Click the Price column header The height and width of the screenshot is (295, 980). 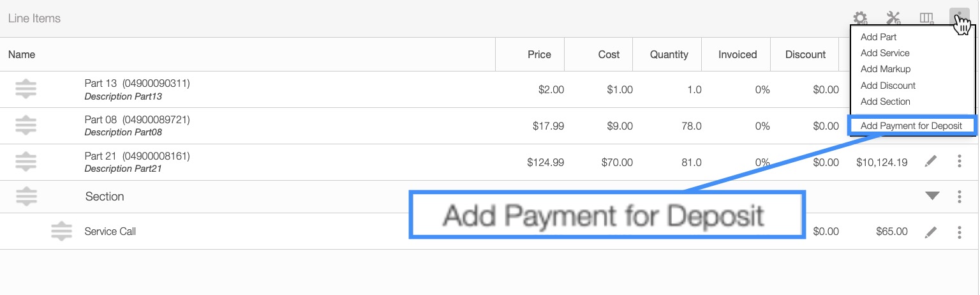(539, 54)
